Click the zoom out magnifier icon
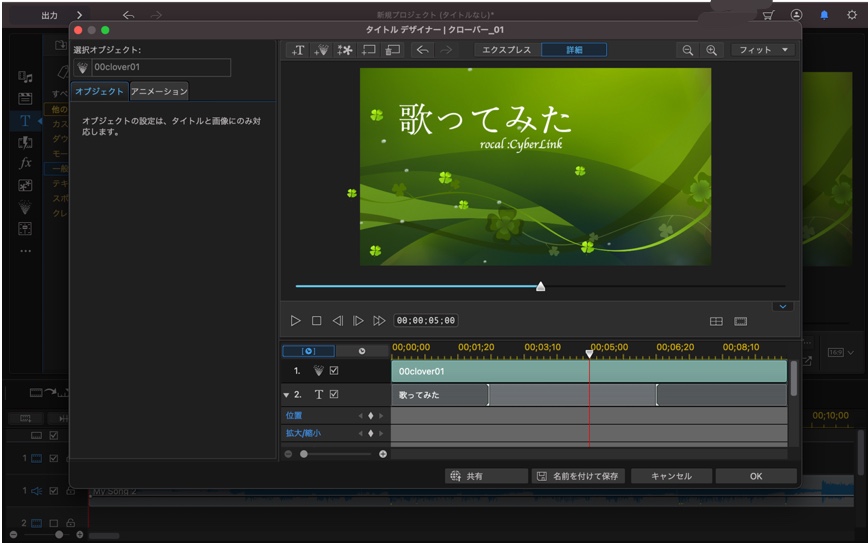The height and width of the screenshot is (543, 868). 688,50
